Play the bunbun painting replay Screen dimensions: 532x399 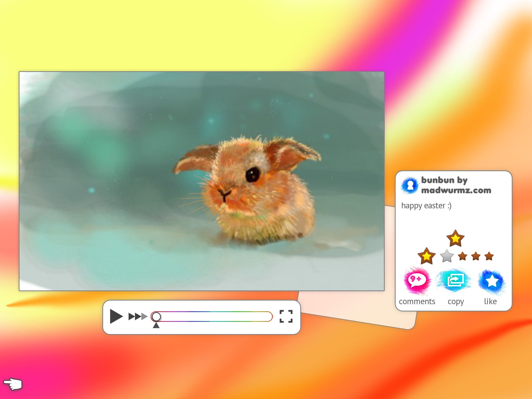(116, 316)
